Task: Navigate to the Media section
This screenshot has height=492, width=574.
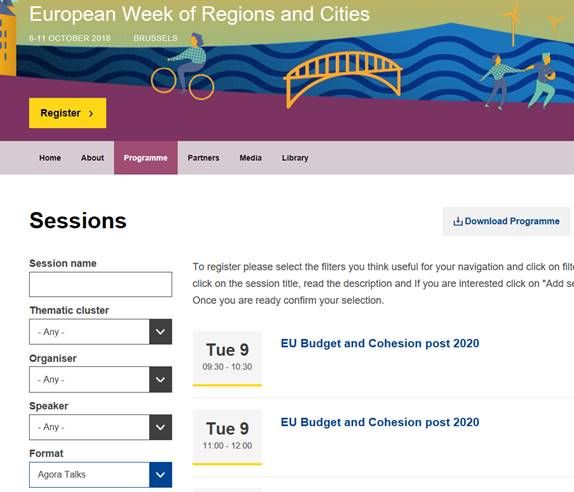Action: point(250,158)
